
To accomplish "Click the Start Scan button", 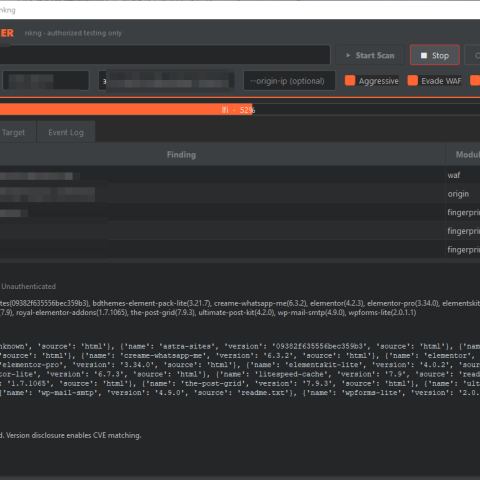I will coord(370,55).
